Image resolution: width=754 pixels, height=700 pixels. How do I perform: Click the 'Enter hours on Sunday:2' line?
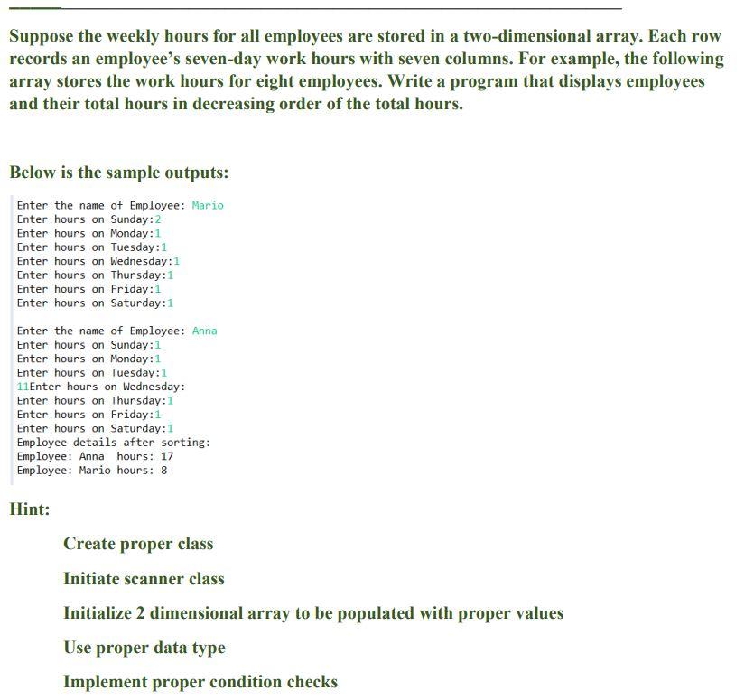point(89,219)
